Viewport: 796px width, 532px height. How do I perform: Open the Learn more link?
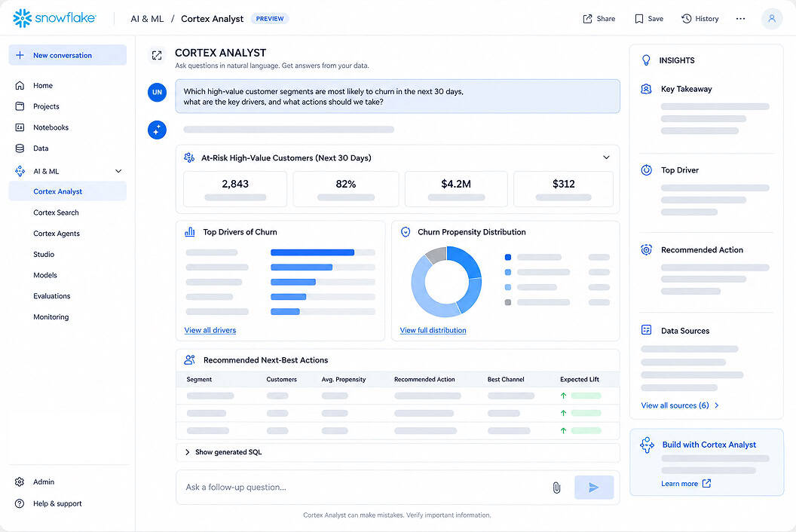pos(685,483)
